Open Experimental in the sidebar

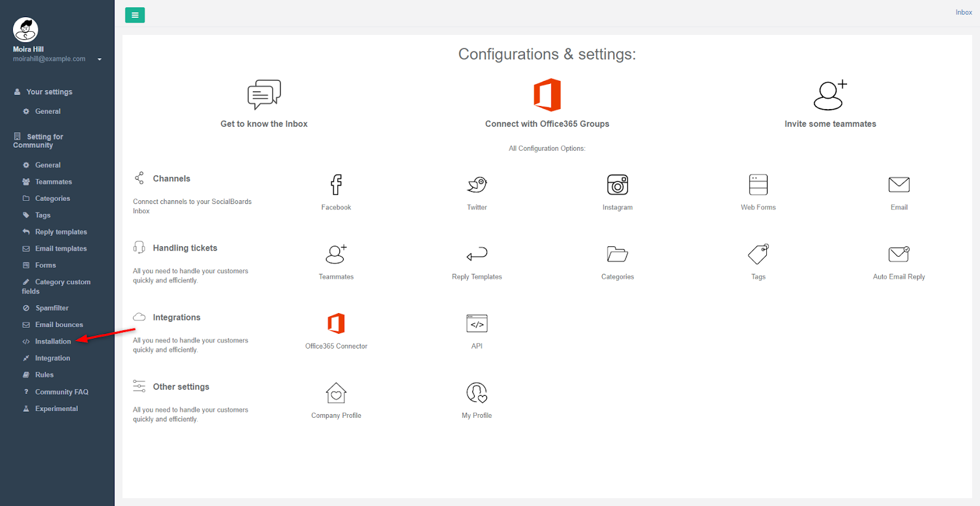click(x=56, y=409)
